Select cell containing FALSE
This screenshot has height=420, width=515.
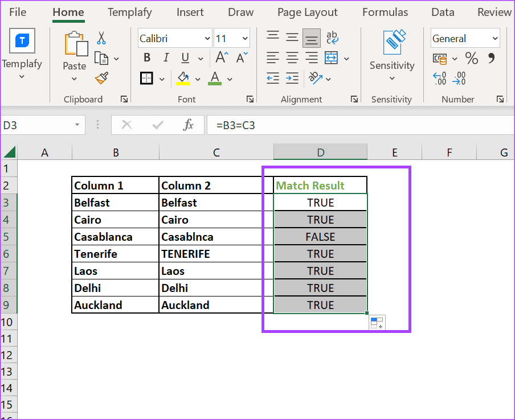click(x=320, y=237)
